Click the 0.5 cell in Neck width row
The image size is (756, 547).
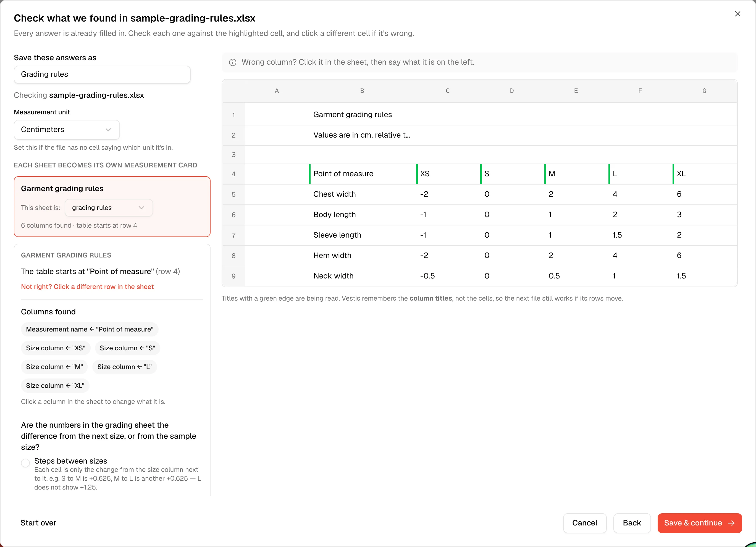tap(576, 276)
